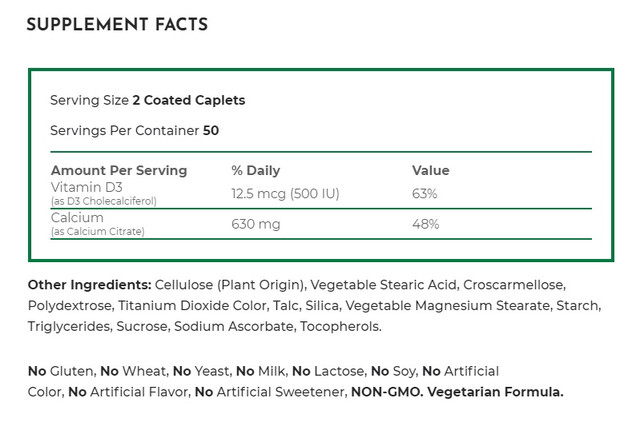Click the 63% value for Vitamin D3
640x438 pixels.
tap(425, 194)
